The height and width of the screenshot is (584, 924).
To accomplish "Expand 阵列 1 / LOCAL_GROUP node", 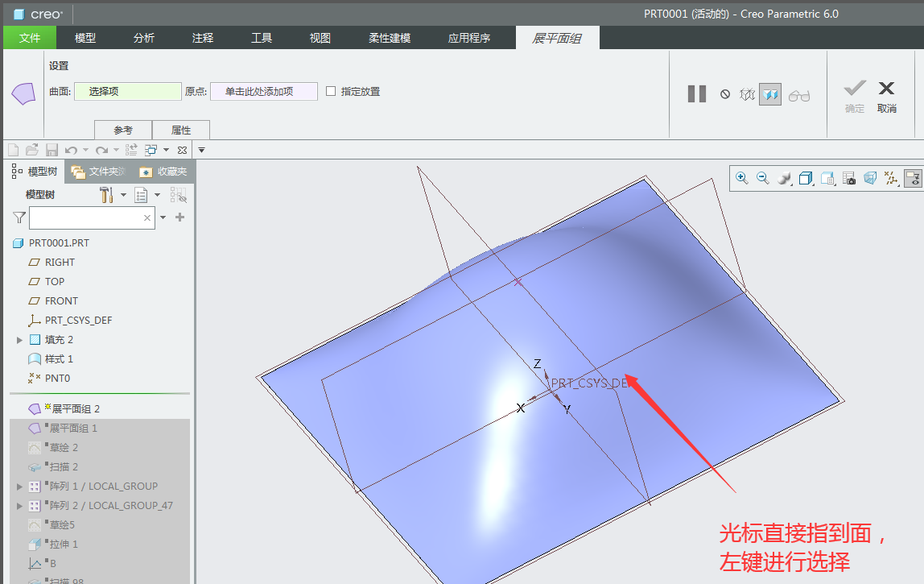I will tap(19, 487).
